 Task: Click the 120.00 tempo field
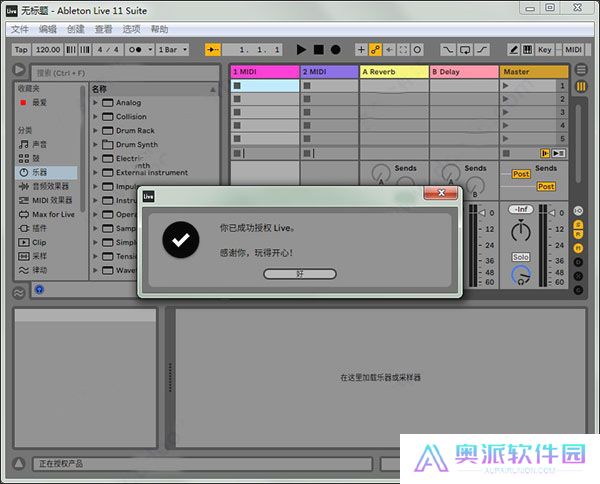coord(48,50)
